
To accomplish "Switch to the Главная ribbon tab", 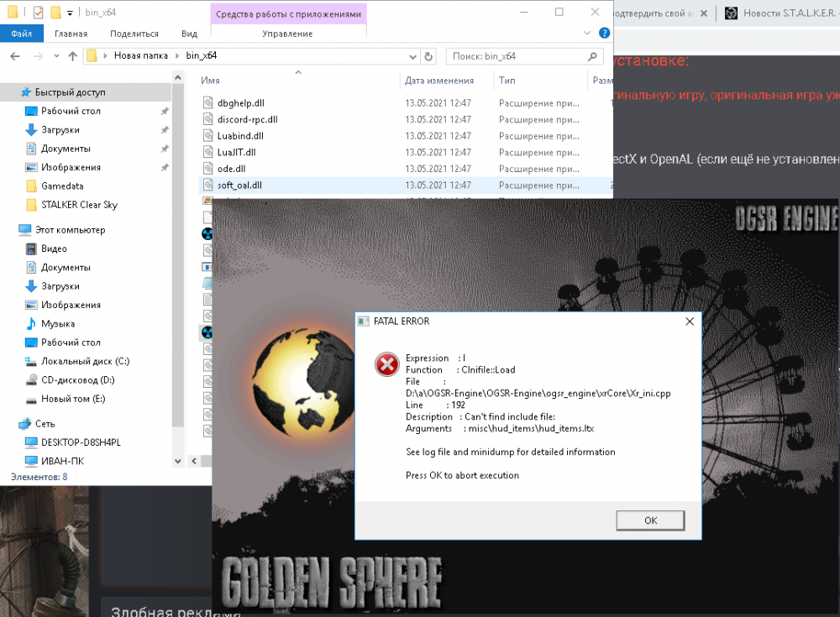I will point(71,34).
